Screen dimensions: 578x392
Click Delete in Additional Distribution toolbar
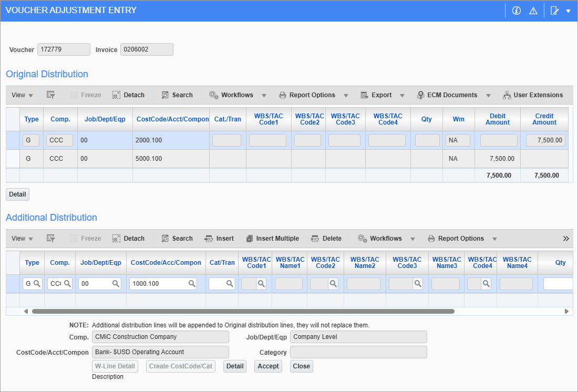326,239
